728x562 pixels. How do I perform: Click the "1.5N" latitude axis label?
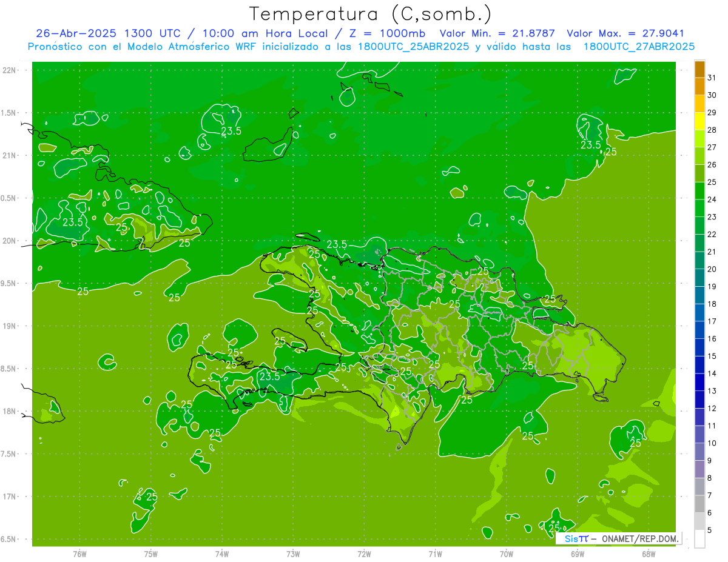(x=9, y=113)
